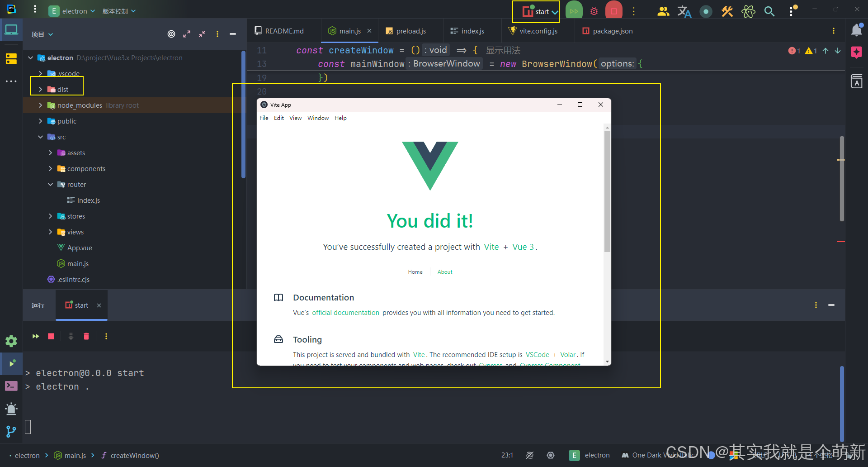Collapse the router folder
This screenshot has width=868, height=467.
pos(50,185)
